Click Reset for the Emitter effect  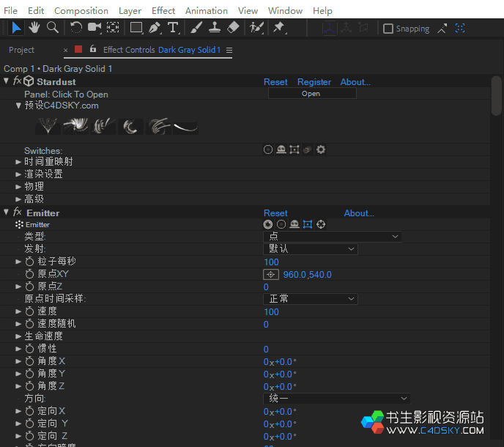(275, 213)
